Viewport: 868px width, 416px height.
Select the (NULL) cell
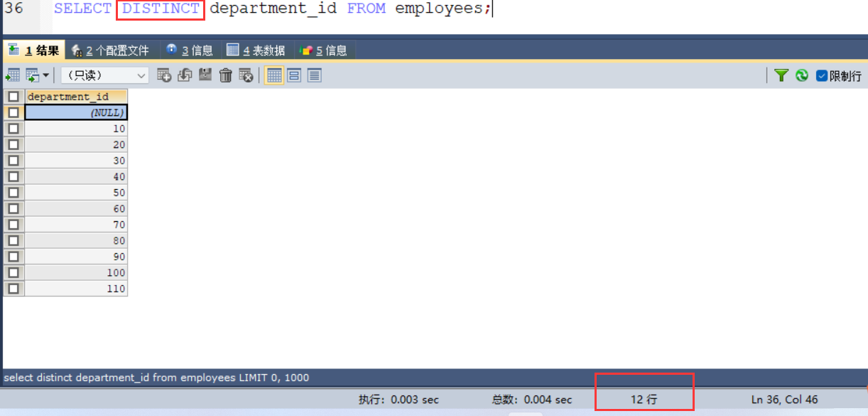pyautogui.click(x=76, y=112)
